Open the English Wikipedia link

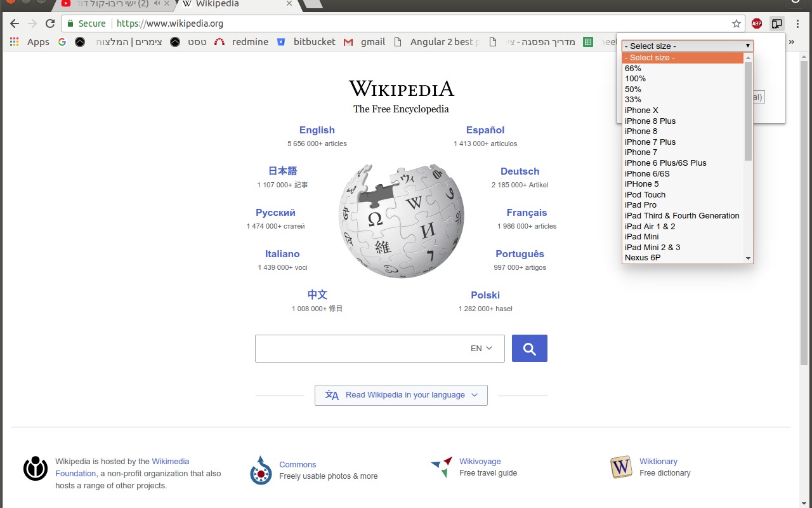pyautogui.click(x=317, y=130)
